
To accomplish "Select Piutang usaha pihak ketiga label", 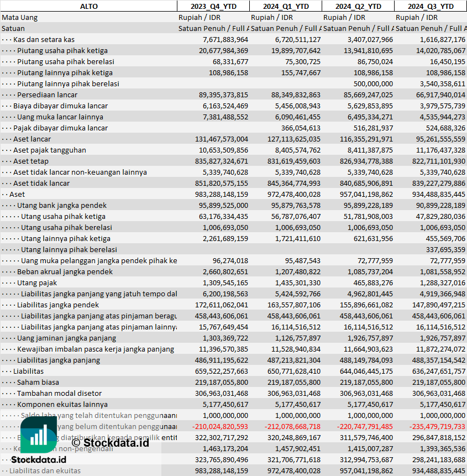I will click(x=62, y=50).
